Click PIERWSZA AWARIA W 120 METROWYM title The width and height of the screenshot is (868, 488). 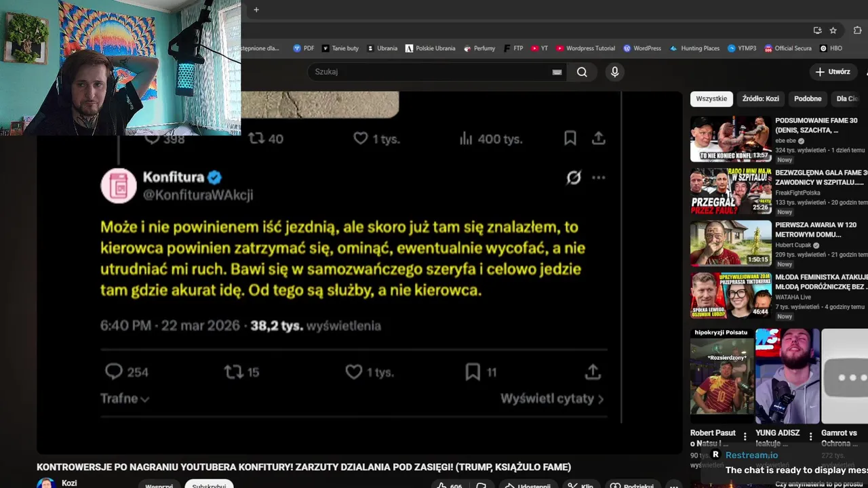click(816, 230)
